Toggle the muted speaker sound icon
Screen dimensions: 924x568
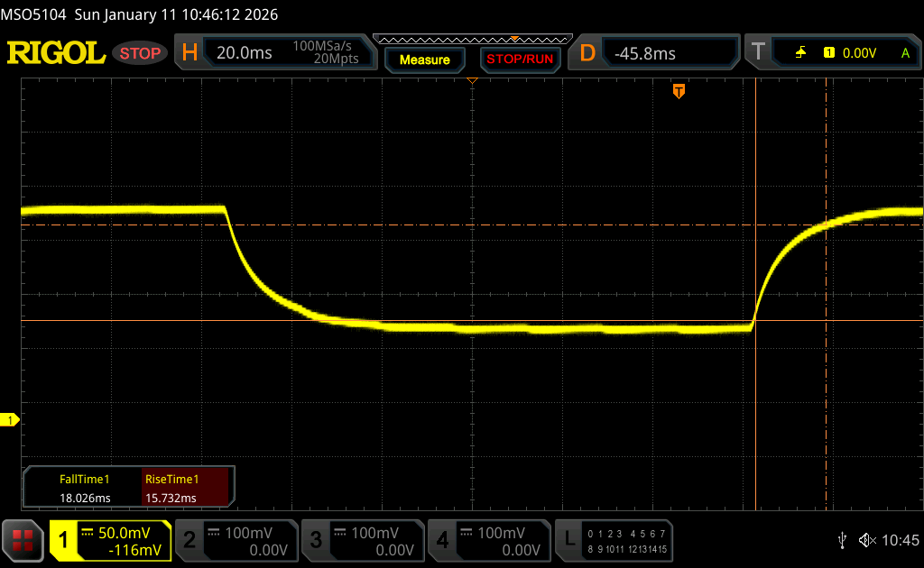tap(866, 540)
